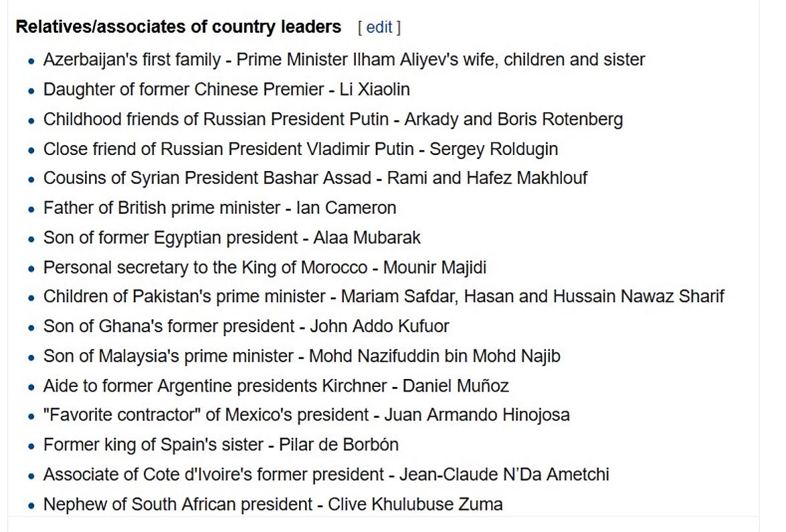The width and height of the screenshot is (786, 532).
Task: Click the words 'Children of Pakistan's prime minister'
Action: 185,296
